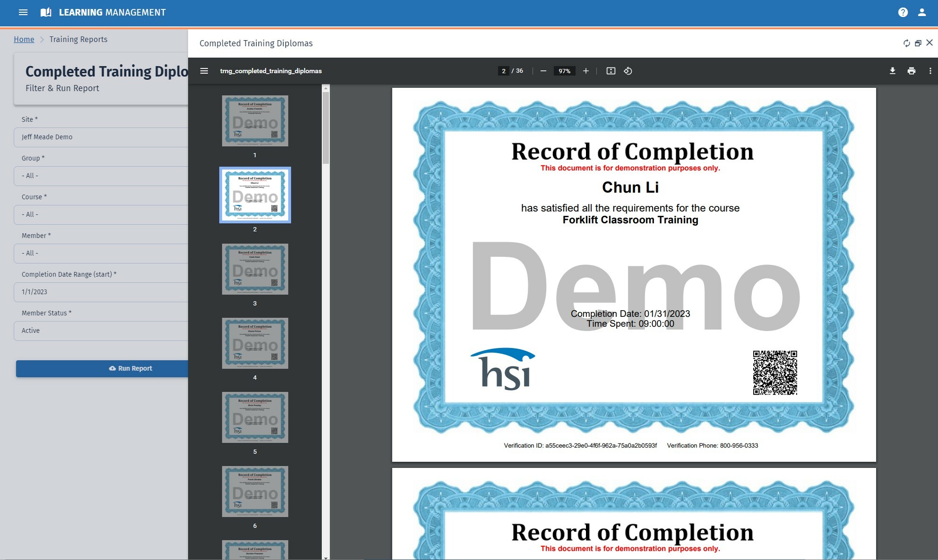Click the Run Report button
The image size is (938, 560).
[102, 368]
